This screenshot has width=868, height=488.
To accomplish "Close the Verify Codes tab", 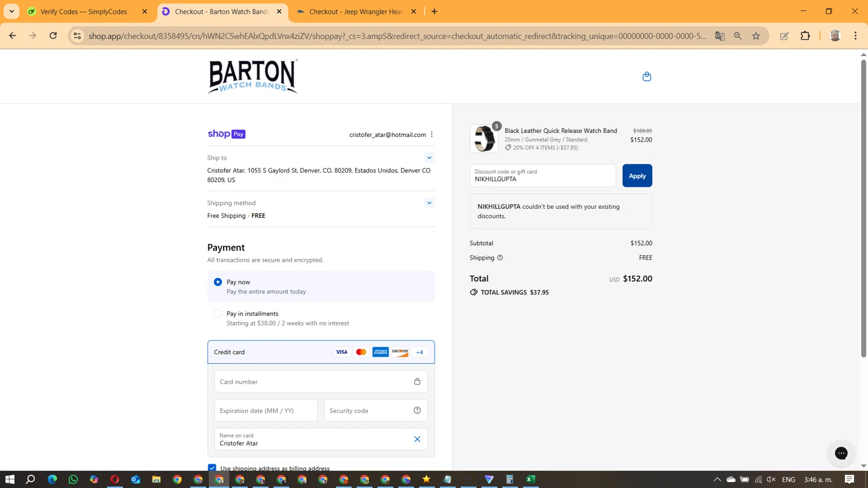I will tap(145, 12).
